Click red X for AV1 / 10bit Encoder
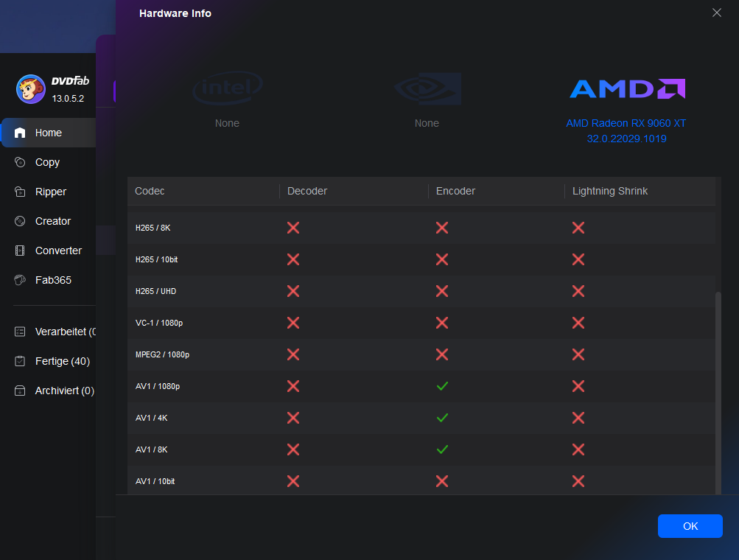Image resolution: width=739 pixels, height=560 pixels. [442, 481]
